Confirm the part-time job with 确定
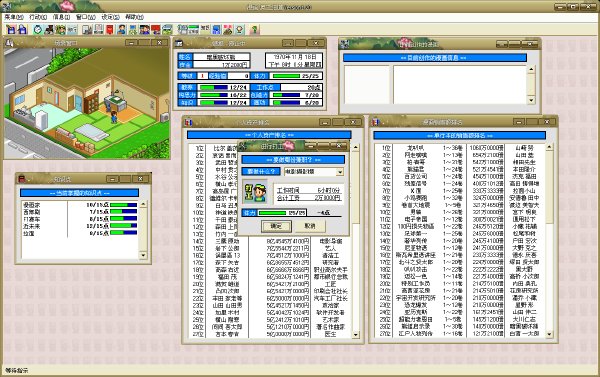This screenshot has height=377, width=600. coord(276,226)
